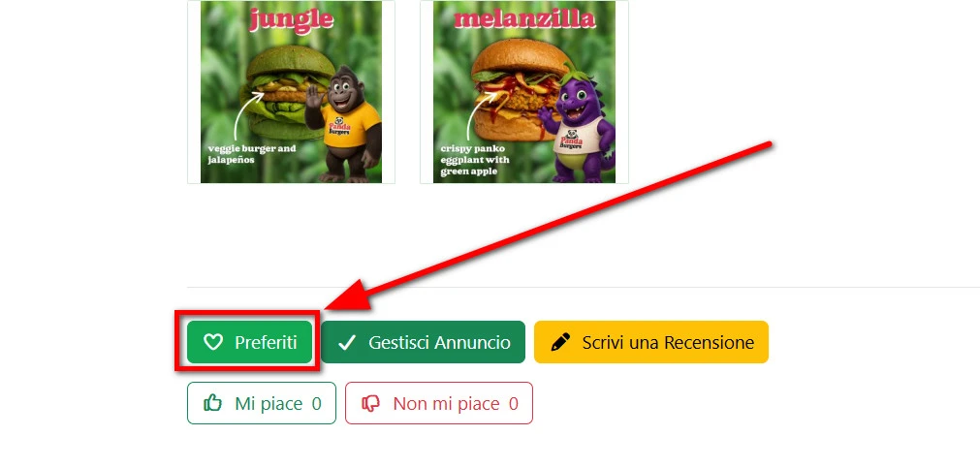This screenshot has height=467, width=980.
Task: Click the thumbs-down icon
Action: click(x=370, y=404)
